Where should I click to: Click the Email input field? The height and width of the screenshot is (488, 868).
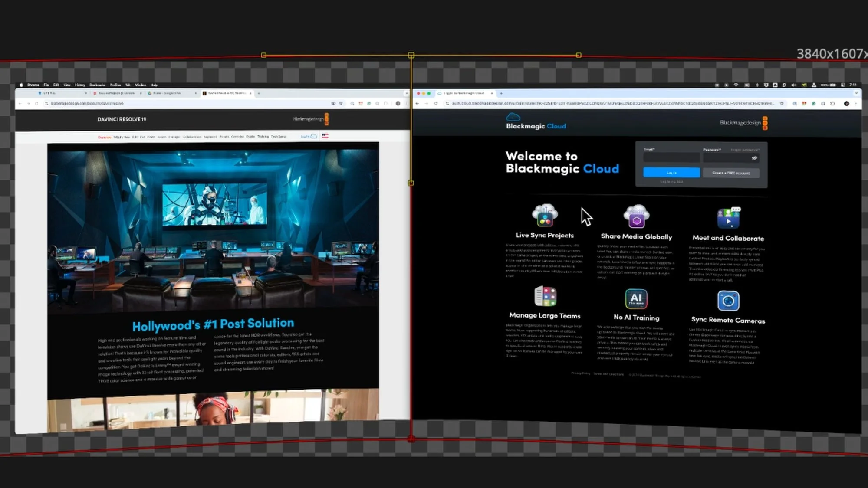[x=671, y=158]
